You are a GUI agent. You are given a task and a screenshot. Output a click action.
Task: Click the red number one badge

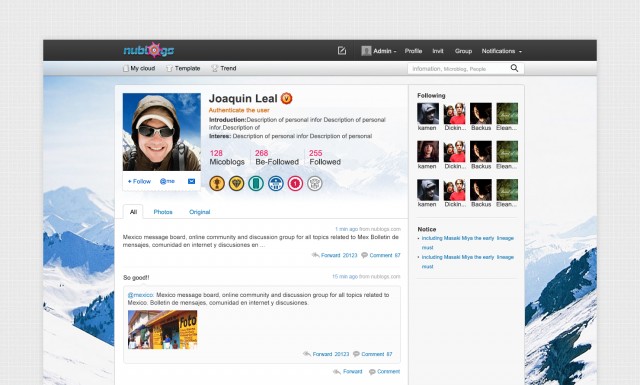(295, 183)
